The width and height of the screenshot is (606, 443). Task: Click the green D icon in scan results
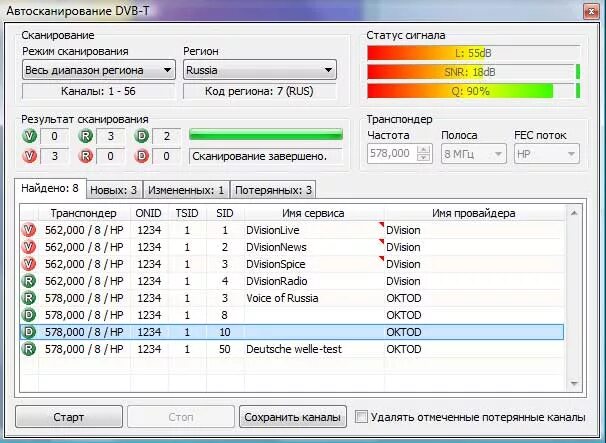point(142,136)
